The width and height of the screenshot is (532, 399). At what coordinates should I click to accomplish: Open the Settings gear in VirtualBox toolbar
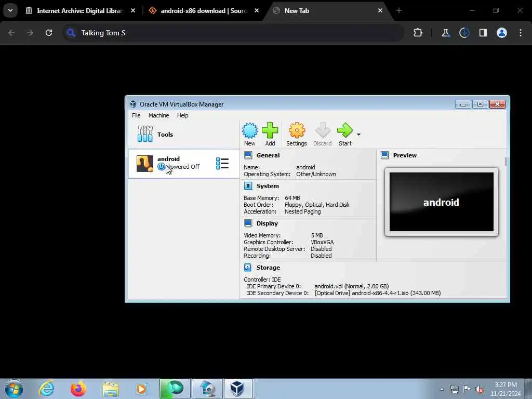pos(297,134)
